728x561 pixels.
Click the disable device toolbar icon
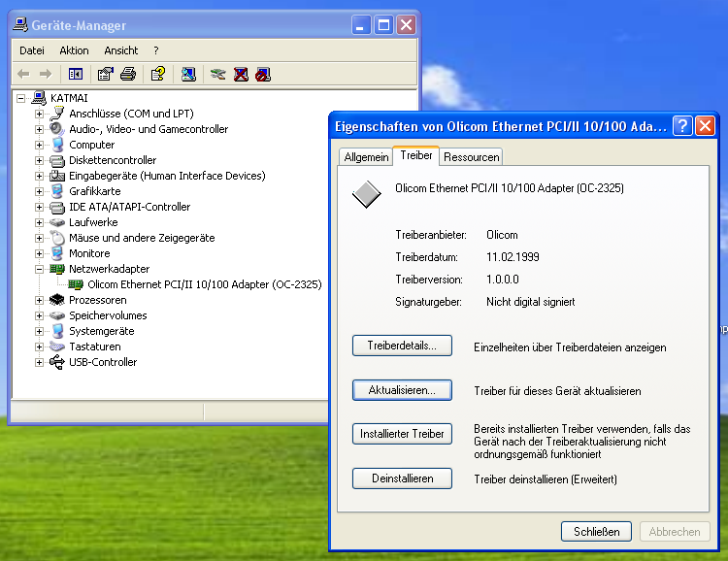tap(263, 74)
